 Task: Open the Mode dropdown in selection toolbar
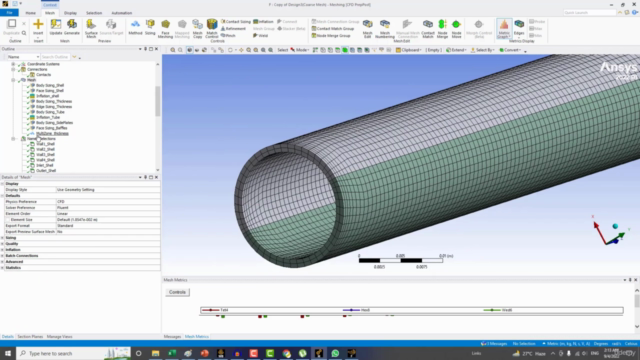300,50
